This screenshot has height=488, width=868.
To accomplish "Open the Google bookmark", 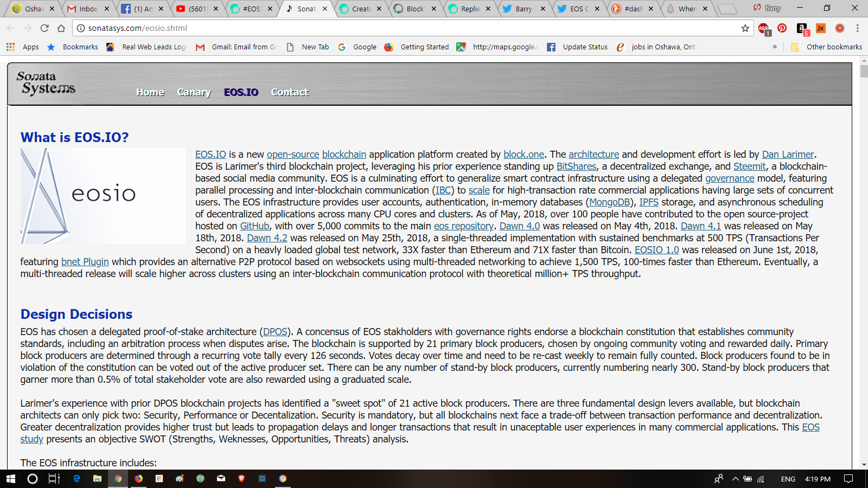I will (358, 47).
